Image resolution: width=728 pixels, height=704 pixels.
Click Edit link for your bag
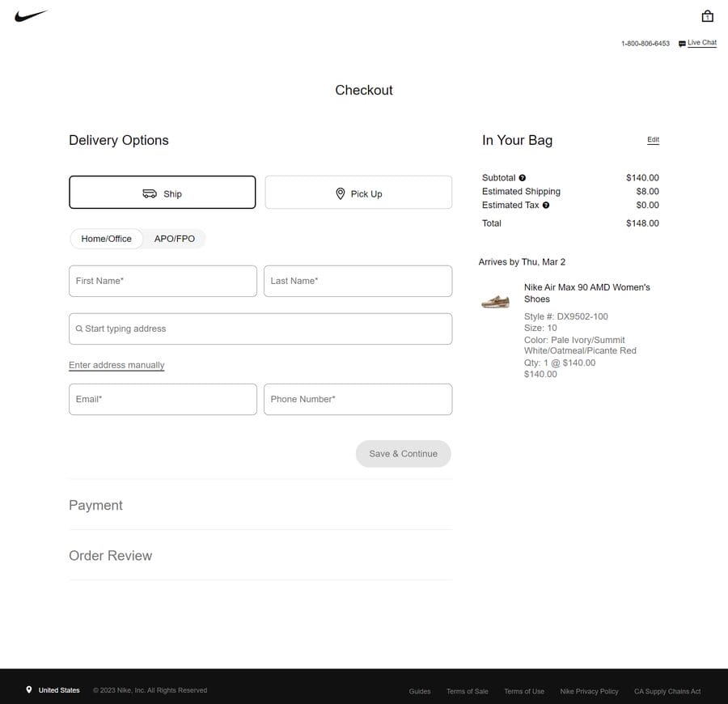pyautogui.click(x=654, y=140)
